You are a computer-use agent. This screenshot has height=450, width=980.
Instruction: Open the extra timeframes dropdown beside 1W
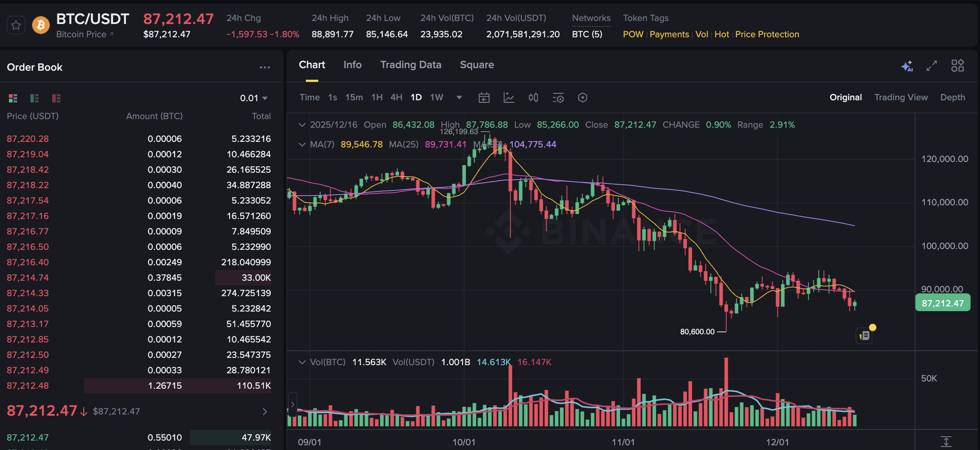459,97
